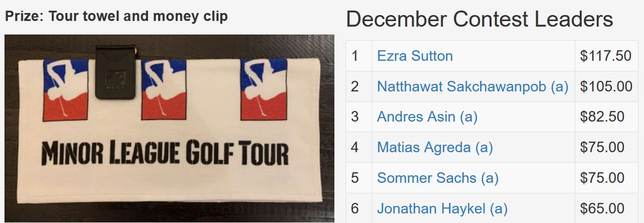Click rank number 6 cell
Viewport: 644px width, 223px height.
pyautogui.click(x=359, y=208)
